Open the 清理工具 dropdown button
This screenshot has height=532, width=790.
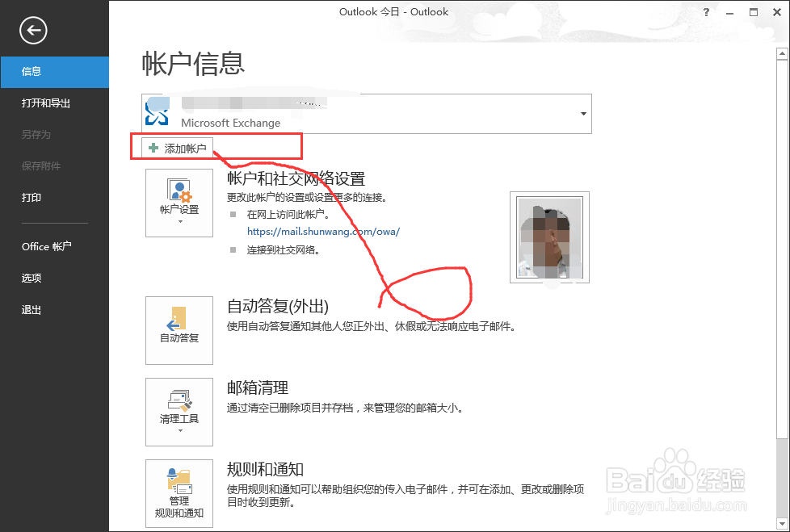(x=179, y=412)
